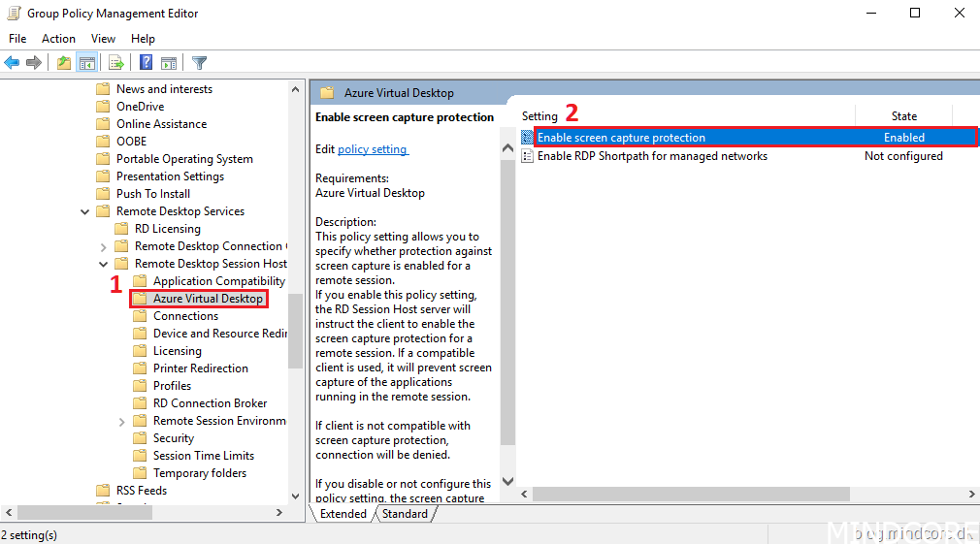Click the Setting column header

(540, 116)
